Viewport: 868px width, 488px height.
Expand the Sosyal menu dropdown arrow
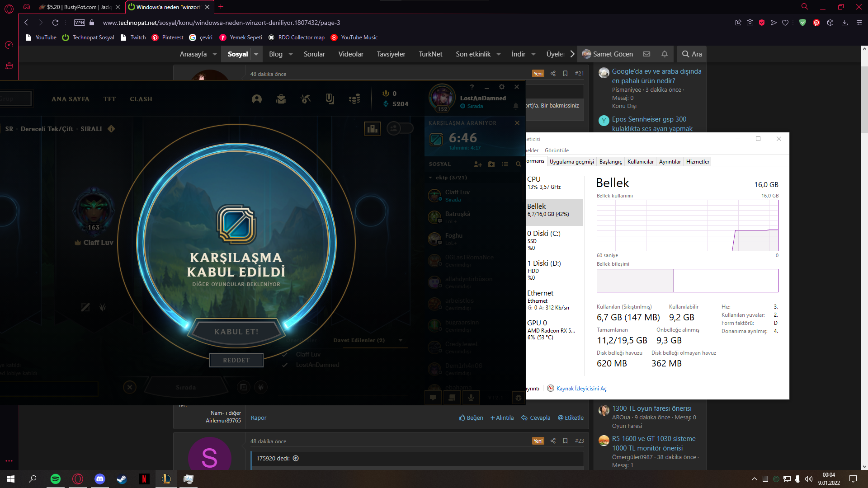point(256,54)
